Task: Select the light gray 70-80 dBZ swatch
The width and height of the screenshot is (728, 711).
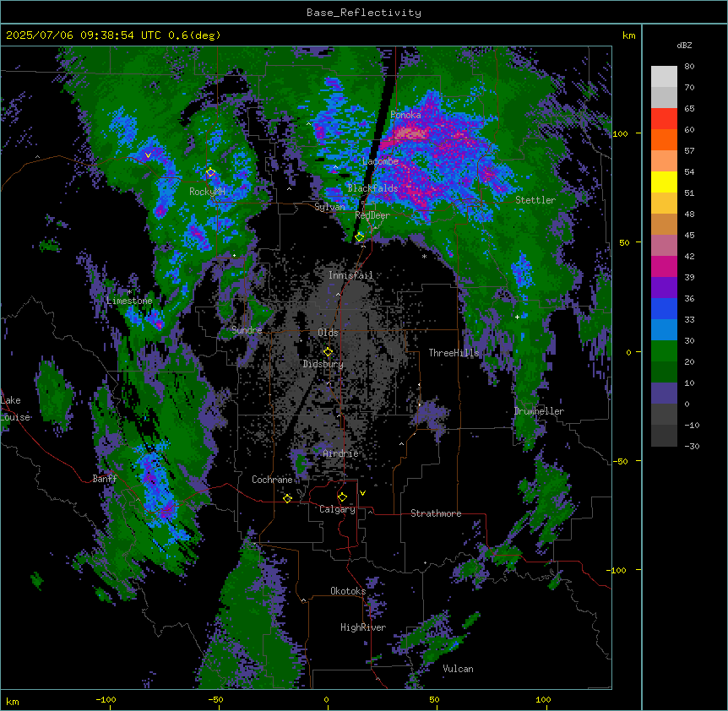Action: click(664, 77)
